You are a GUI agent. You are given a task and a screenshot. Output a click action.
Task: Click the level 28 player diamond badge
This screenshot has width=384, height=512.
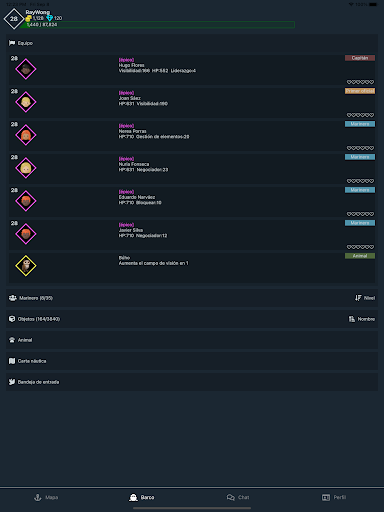14,19
